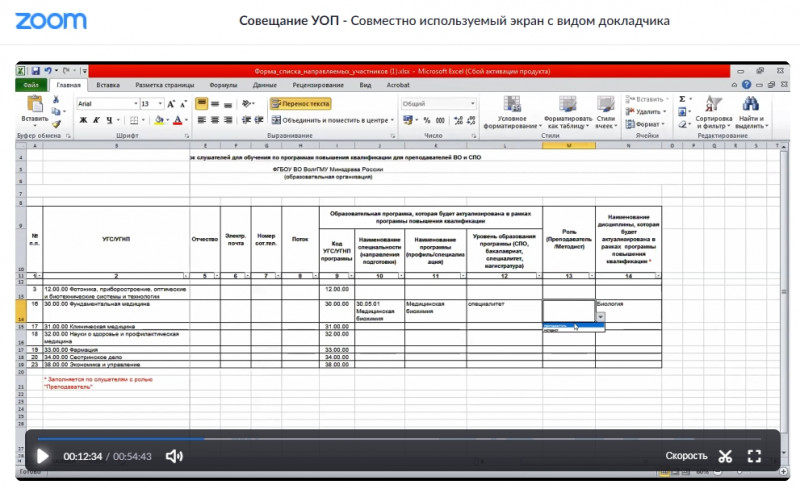Open the dropdown arrow beside the selected role cell
800x489 pixels.
click(601, 316)
